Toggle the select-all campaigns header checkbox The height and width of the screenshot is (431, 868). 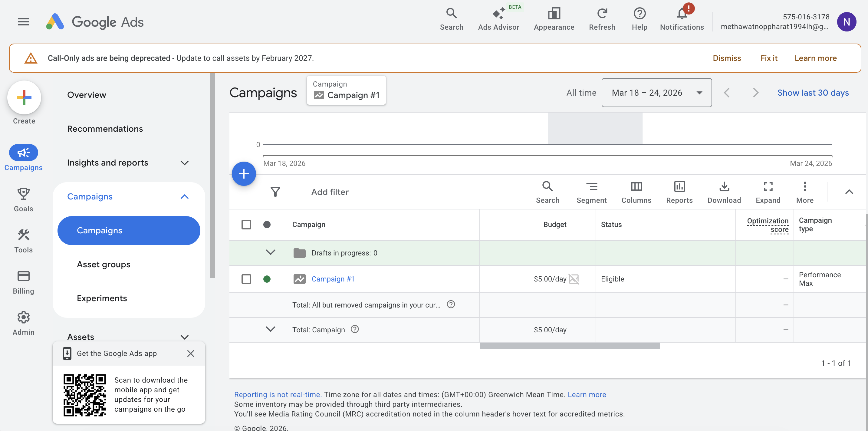pyautogui.click(x=246, y=225)
